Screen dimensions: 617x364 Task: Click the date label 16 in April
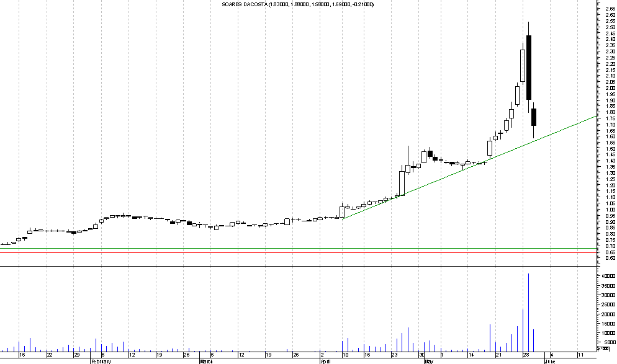[367, 355]
